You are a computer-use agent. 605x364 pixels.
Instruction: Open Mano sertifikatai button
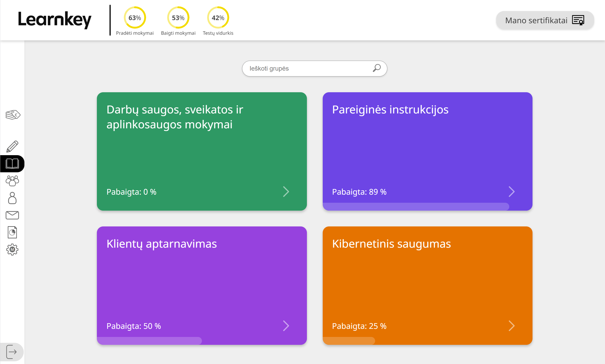(x=545, y=20)
